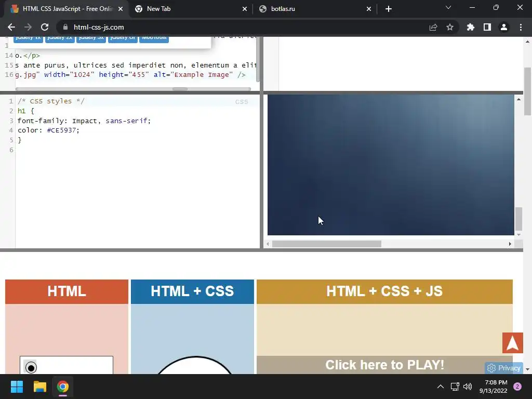This screenshot has height=399, width=532.
Task: Click the page vertical scrollbar thumb
Action: pyautogui.click(x=528, y=91)
